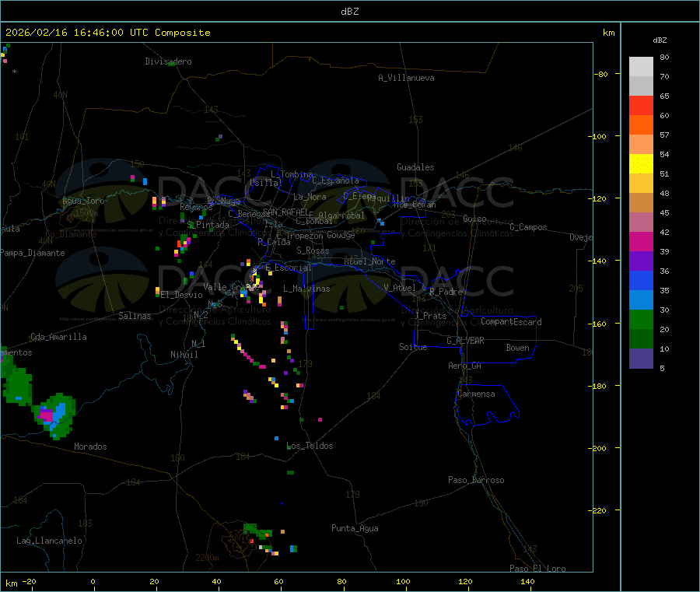Click the dBZ title at top
Screen dimensions: 700x592
click(x=349, y=12)
